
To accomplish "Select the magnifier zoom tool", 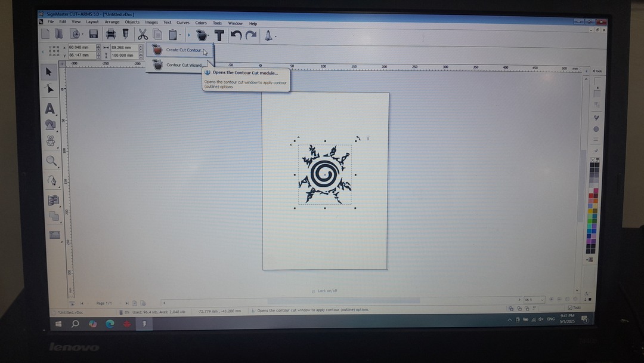I will click(x=51, y=161).
